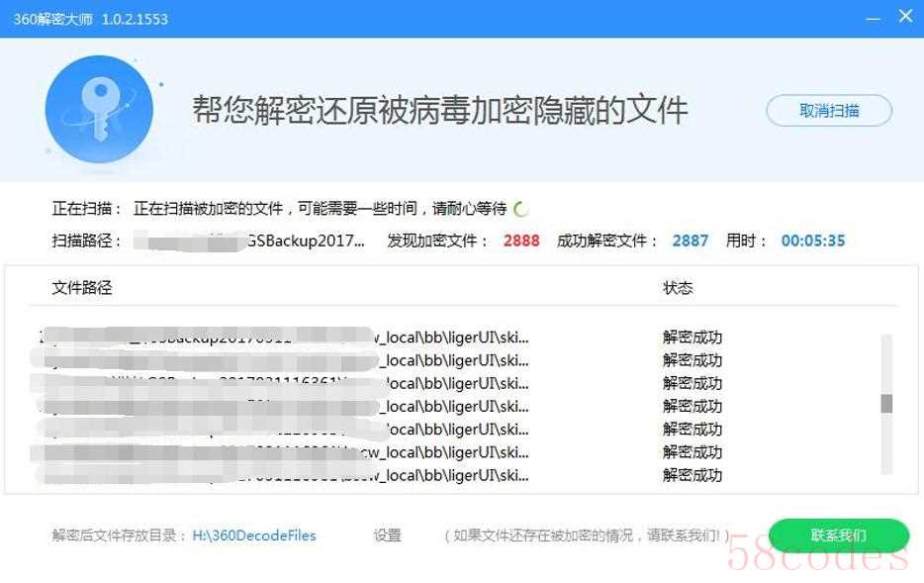Click the 状态 column header
Viewport: 924px width, 583px height.
678,288
